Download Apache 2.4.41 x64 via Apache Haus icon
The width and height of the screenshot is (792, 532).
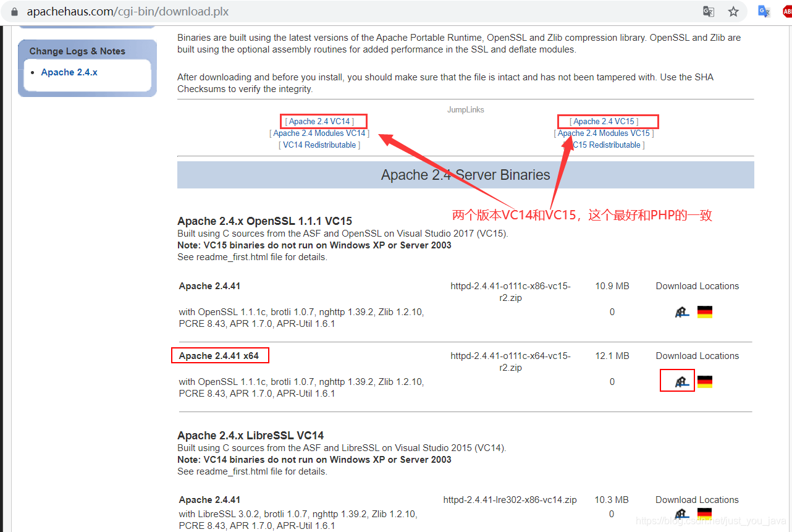pos(682,382)
